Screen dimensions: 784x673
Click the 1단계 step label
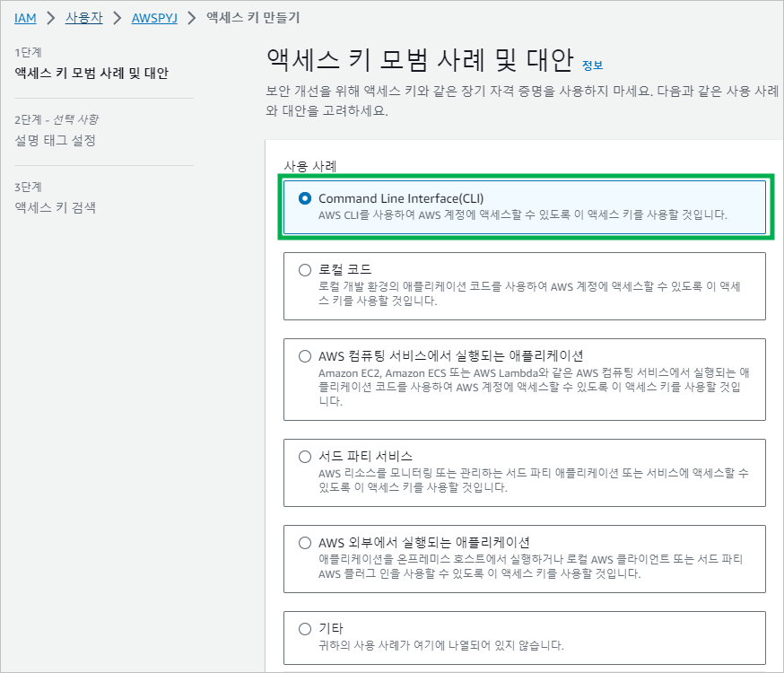(28, 53)
